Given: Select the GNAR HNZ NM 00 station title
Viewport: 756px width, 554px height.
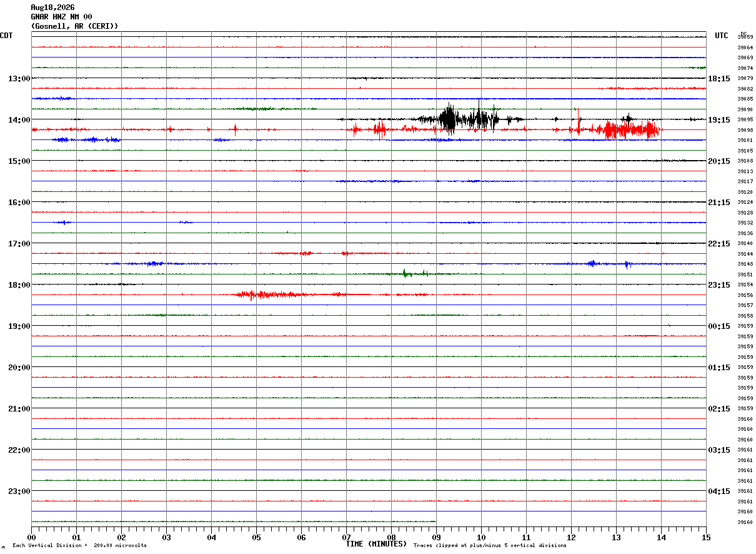Looking at the screenshot, I should (61, 17).
